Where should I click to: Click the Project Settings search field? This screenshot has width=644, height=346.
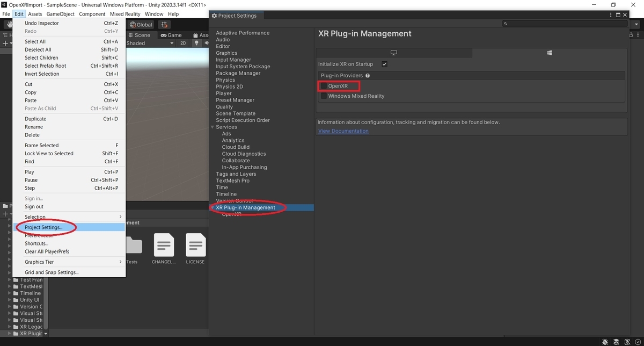pyautogui.click(x=565, y=24)
